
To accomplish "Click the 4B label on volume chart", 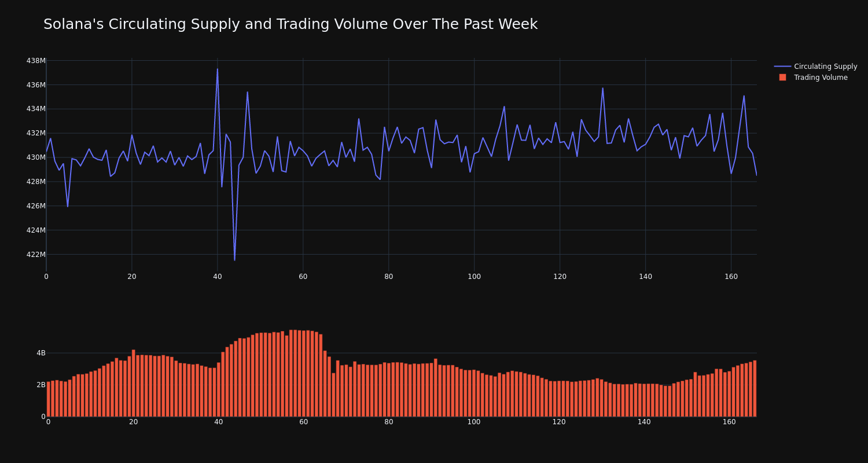I will pyautogui.click(x=41, y=353).
